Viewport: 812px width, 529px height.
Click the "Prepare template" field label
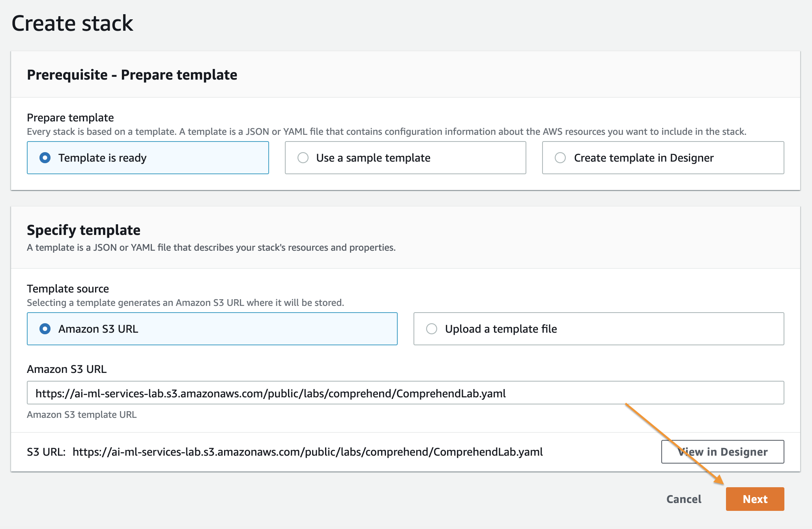(70, 117)
